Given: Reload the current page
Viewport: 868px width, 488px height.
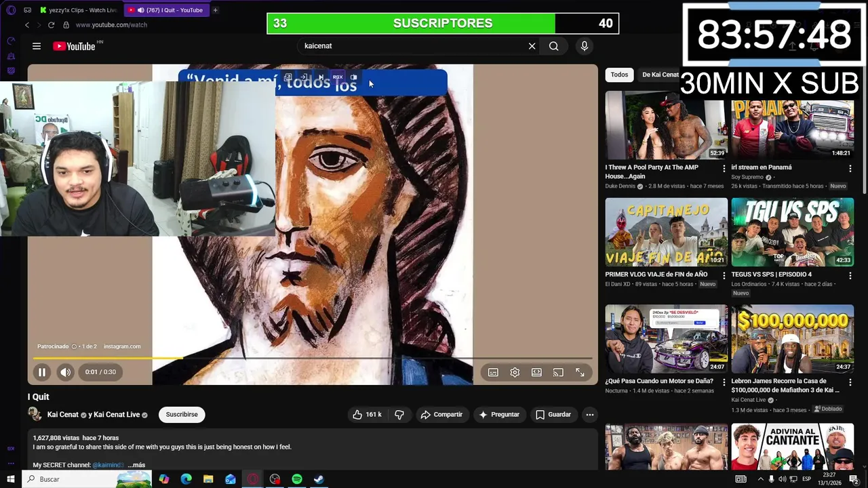Looking at the screenshot, I should pyautogui.click(x=51, y=25).
